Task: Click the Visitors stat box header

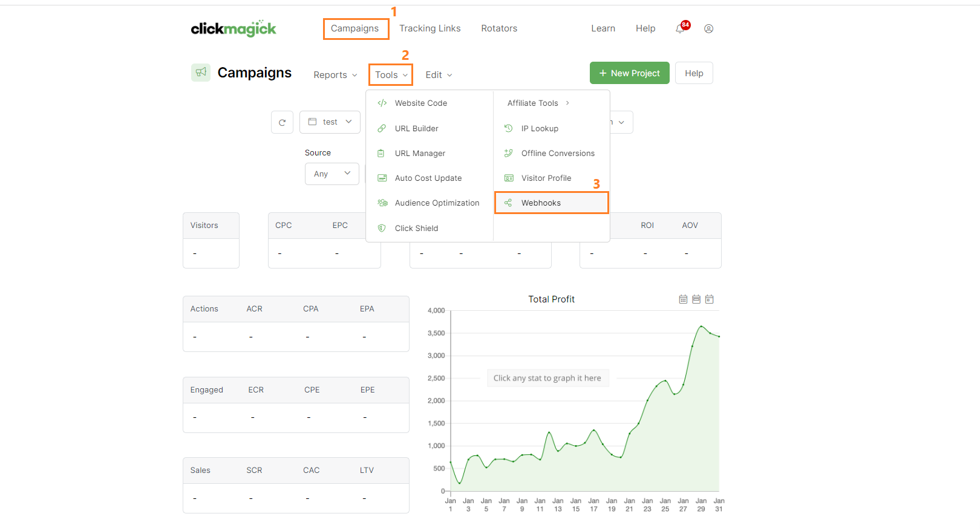Action: [x=204, y=226]
